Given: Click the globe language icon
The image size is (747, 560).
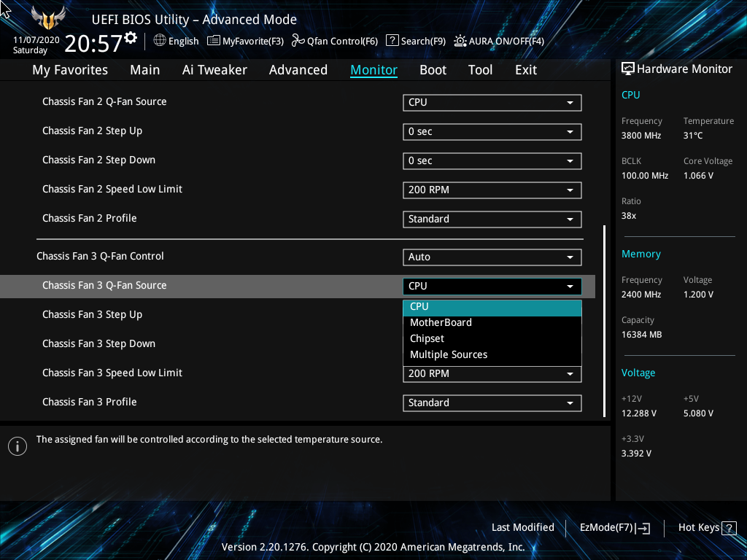Looking at the screenshot, I should (x=160, y=41).
